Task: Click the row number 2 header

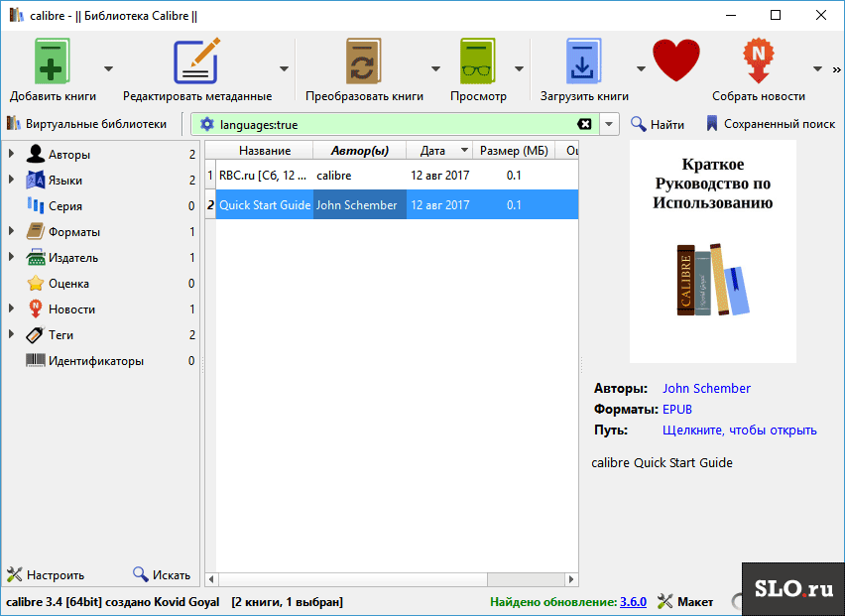Action: 210,204
